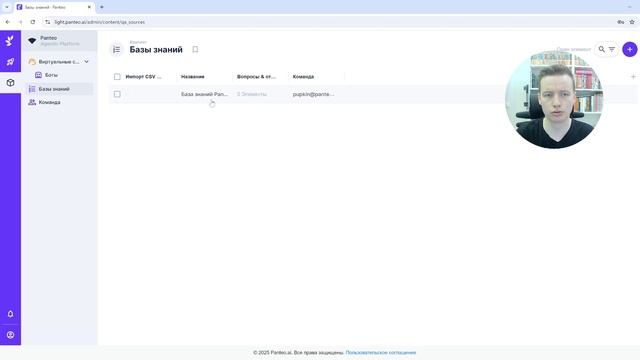
Task: Toggle the select-all header checkbox
Action: [117, 77]
